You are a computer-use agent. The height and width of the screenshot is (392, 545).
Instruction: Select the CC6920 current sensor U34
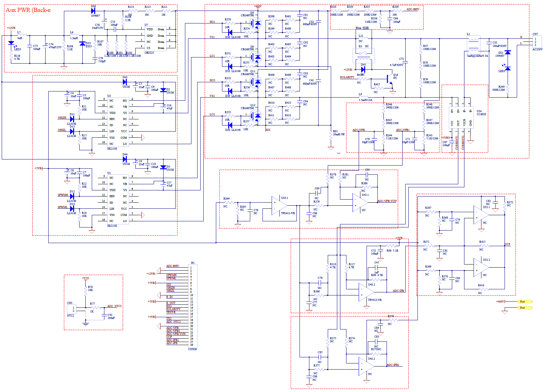(461, 117)
